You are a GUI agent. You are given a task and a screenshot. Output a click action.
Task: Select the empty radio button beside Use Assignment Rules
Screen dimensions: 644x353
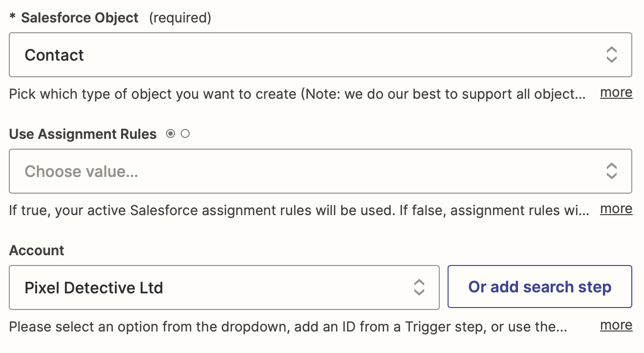185,133
